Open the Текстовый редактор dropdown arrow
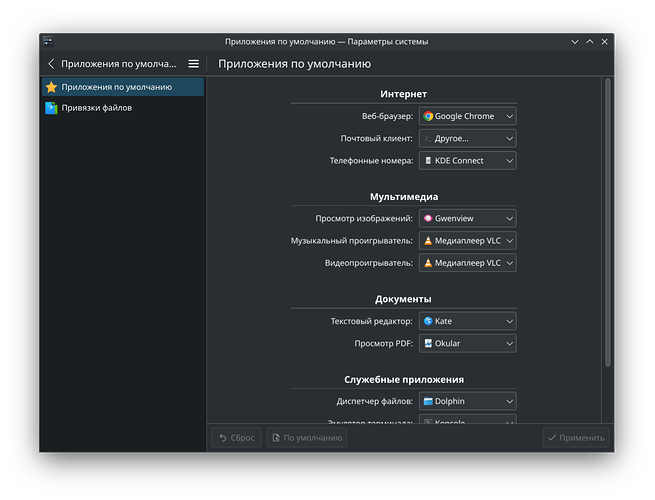Viewport: 655px width, 500px height. [x=509, y=321]
